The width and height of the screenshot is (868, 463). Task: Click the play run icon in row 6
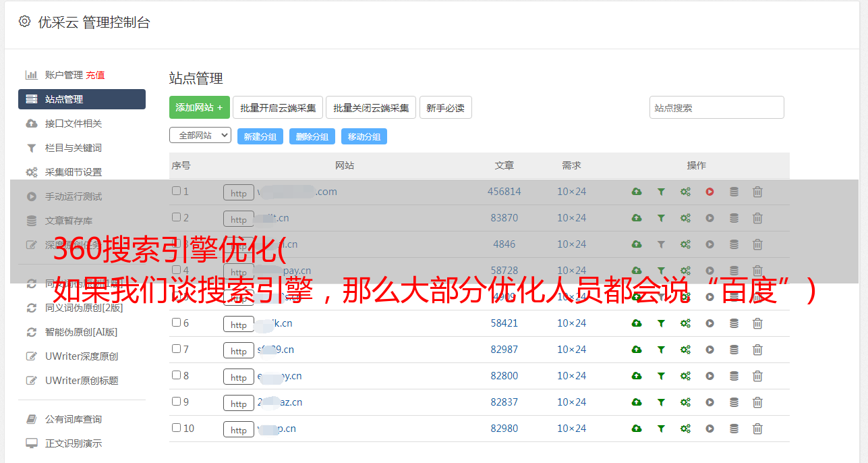710,323
